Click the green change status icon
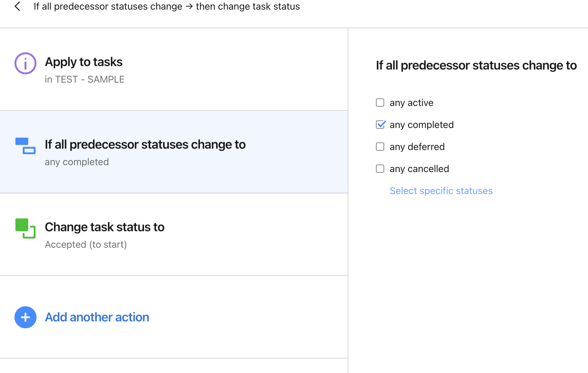Screen dimensions: 588x373 click(x=25, y=228)
